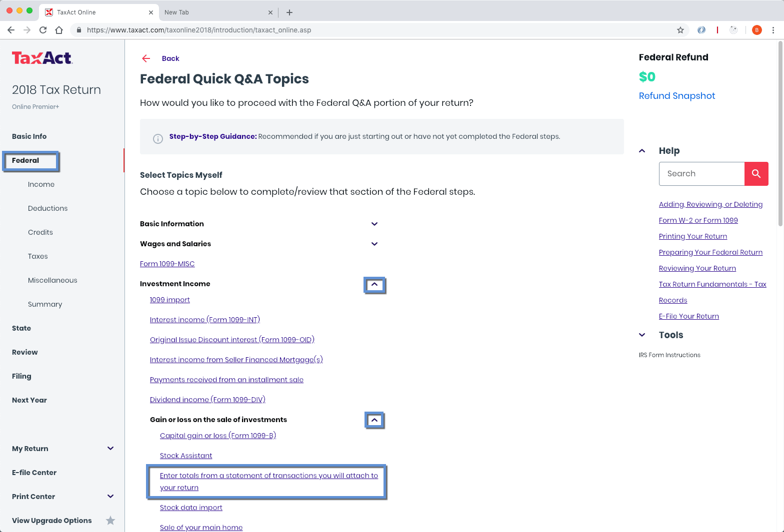Open Dividend income (Form 1099-DIV)
This screenshot has height=532, width=784.
pyautogui.click(x=207, y=400)
